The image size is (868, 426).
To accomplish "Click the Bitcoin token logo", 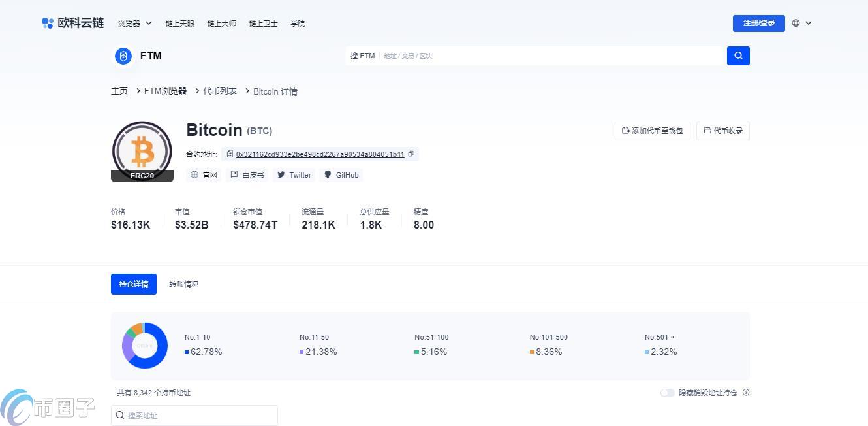I will click(142, 152).
